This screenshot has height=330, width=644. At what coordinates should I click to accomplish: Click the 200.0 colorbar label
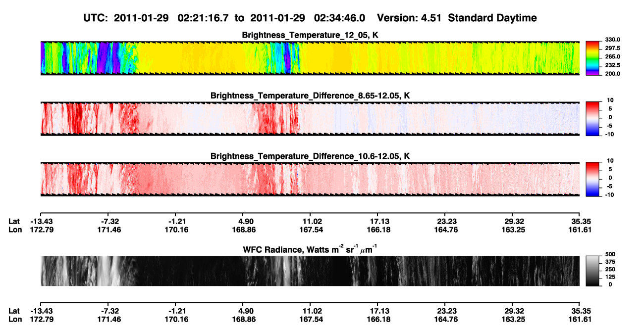pos(613,74)
